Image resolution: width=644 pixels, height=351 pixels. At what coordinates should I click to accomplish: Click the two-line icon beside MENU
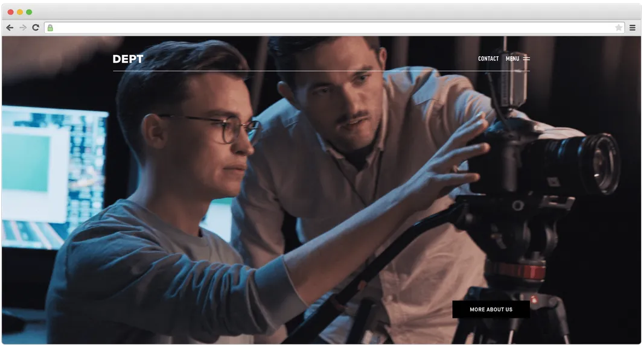coord(526,59)
